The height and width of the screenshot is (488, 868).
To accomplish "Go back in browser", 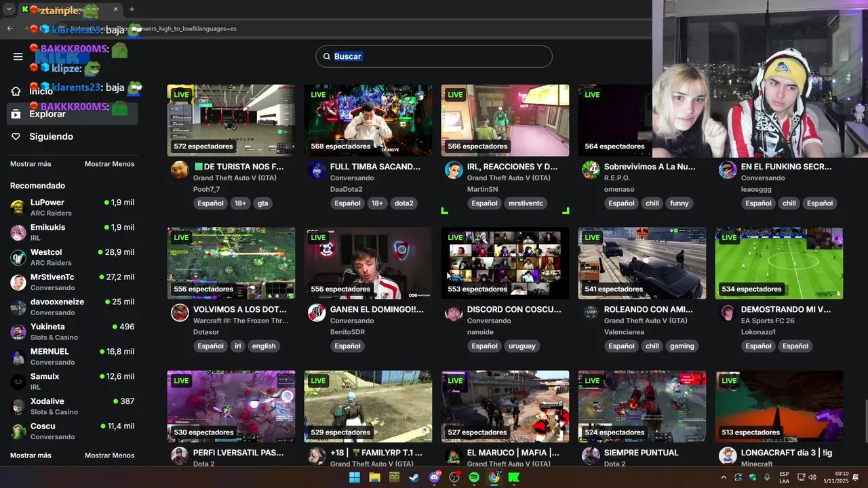I will coord(9,28).
